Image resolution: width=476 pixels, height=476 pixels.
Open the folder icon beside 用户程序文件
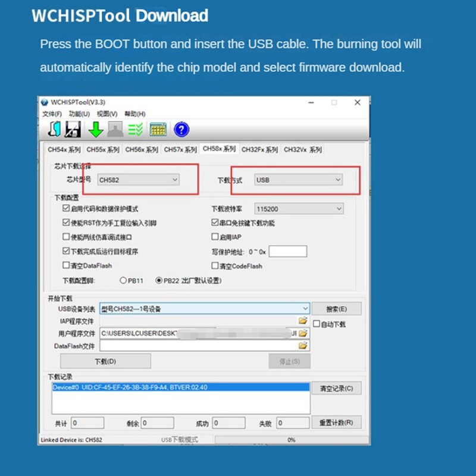click(303, 332)
